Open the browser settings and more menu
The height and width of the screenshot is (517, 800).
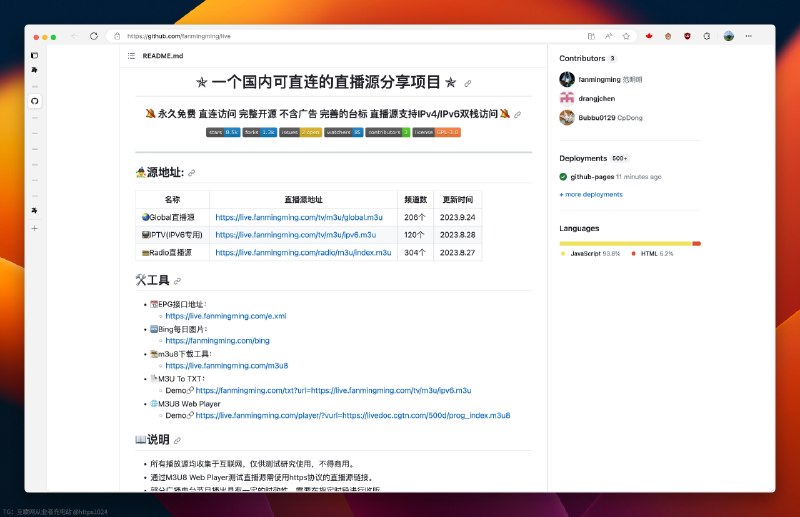pos(748,36)
